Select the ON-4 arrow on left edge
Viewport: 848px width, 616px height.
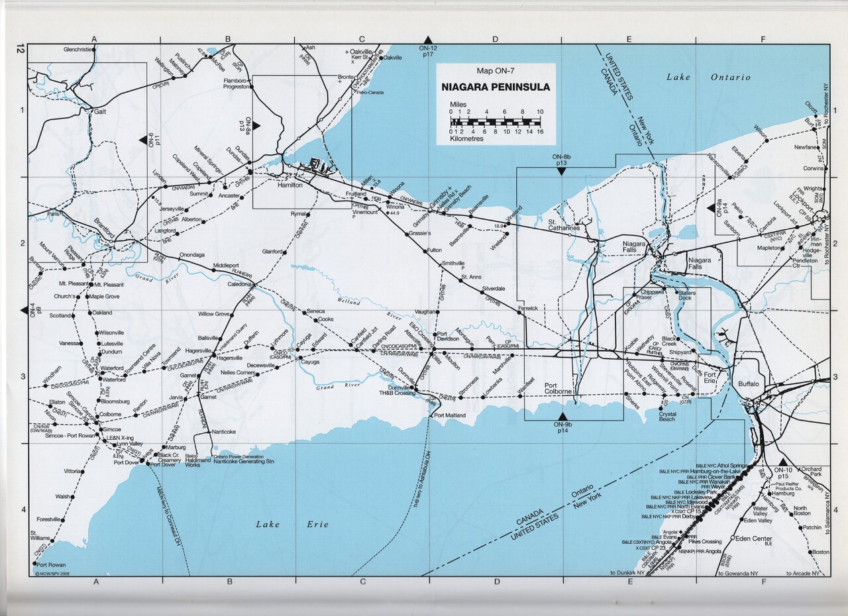click(32, 309)
